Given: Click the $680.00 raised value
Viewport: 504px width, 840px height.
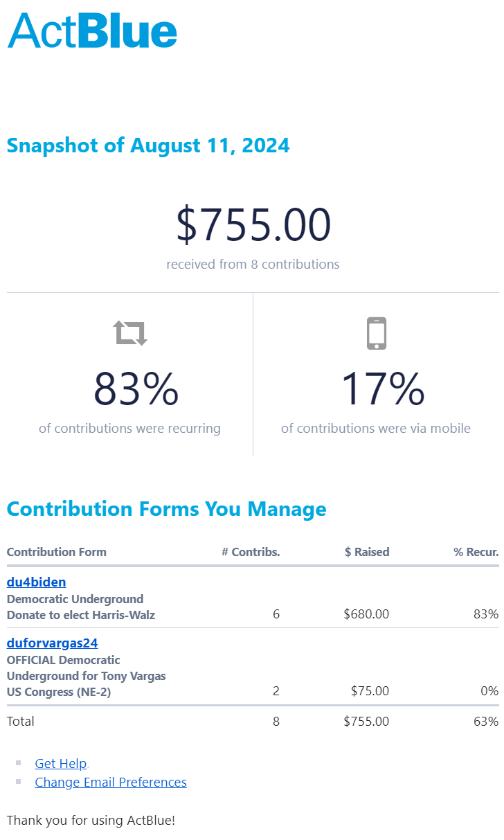Looking at the screenshot, I should pyautogui.click(x=366, y=614).
